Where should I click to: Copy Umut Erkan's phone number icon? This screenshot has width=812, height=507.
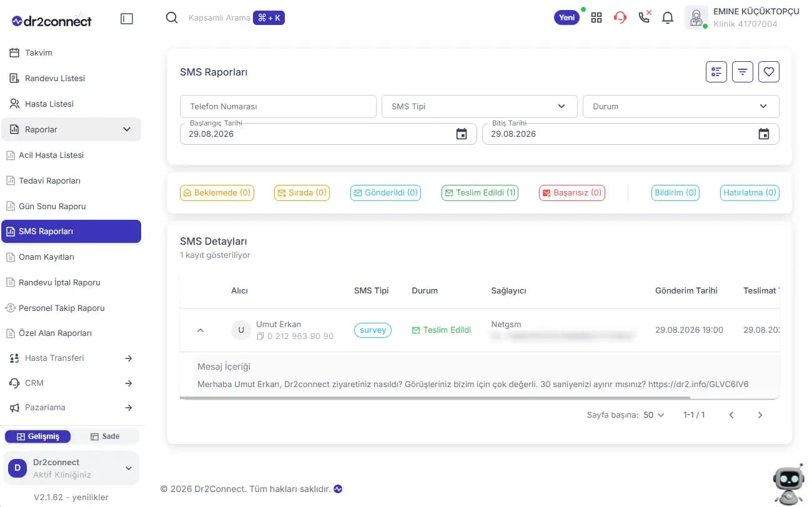(x=260, y=336)
